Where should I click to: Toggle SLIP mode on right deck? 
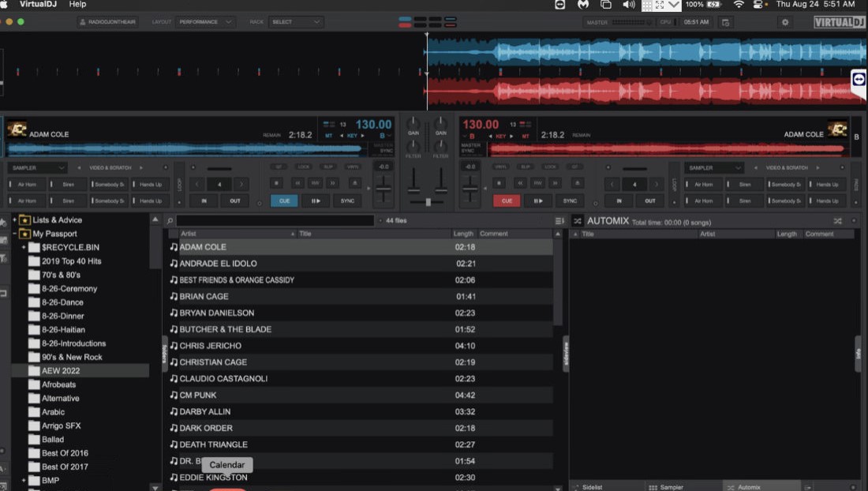[x=526, y=167]
